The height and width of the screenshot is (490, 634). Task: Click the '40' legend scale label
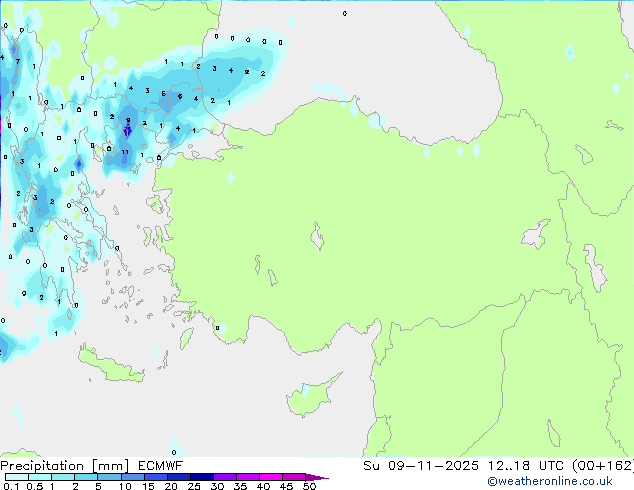coord(263,486)
